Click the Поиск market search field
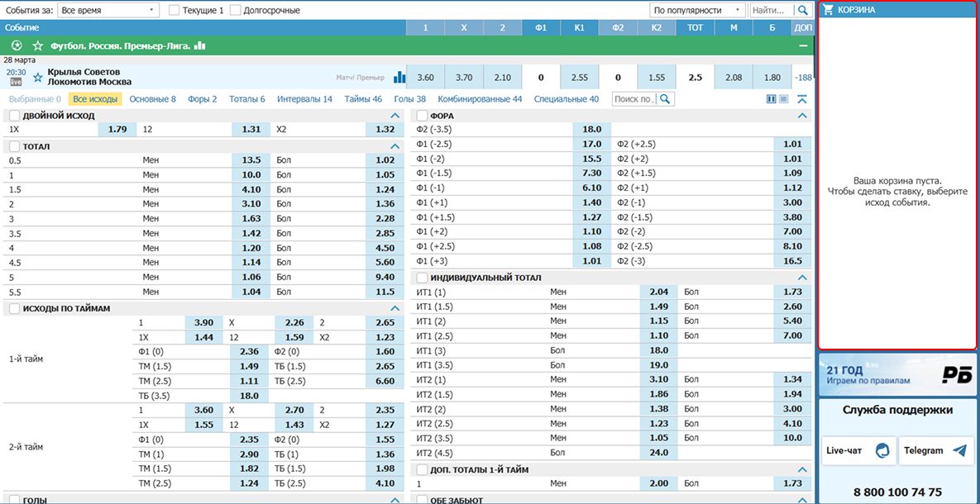 634,99
